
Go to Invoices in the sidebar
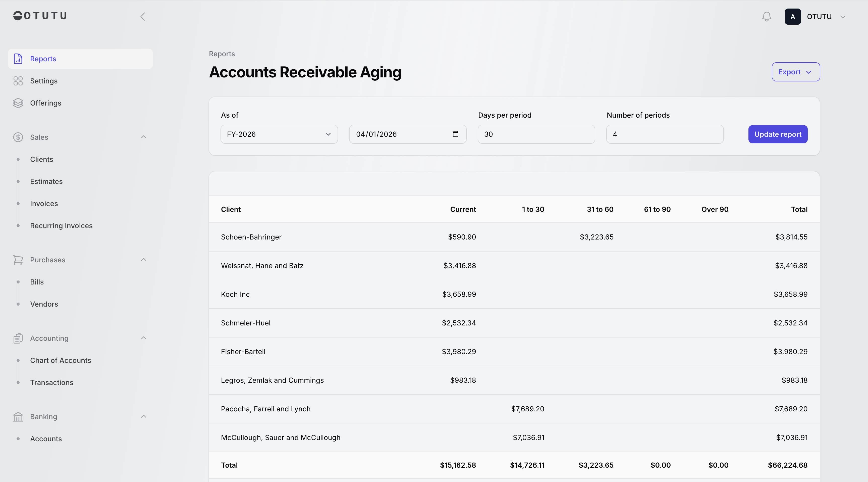tap(44, 204)
